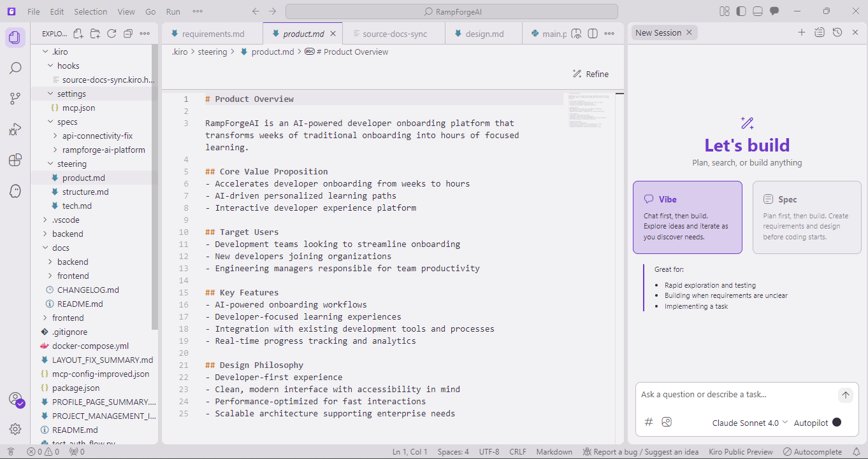The image size is (868, 459).
Task: Switch to the design.md tab
Action: (484, 34)
